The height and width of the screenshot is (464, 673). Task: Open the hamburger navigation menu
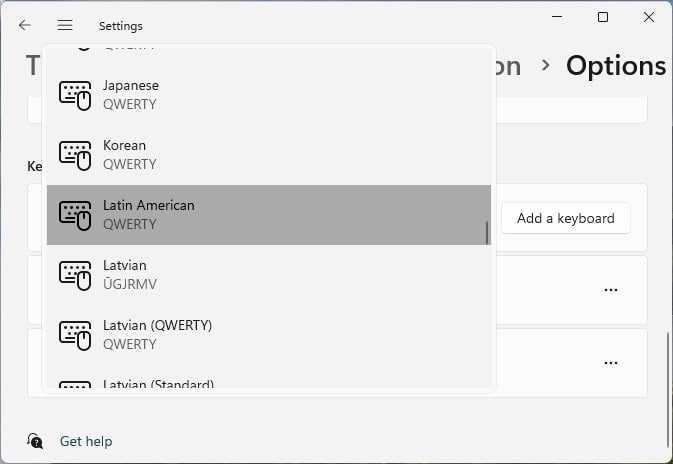click(65, 25)
